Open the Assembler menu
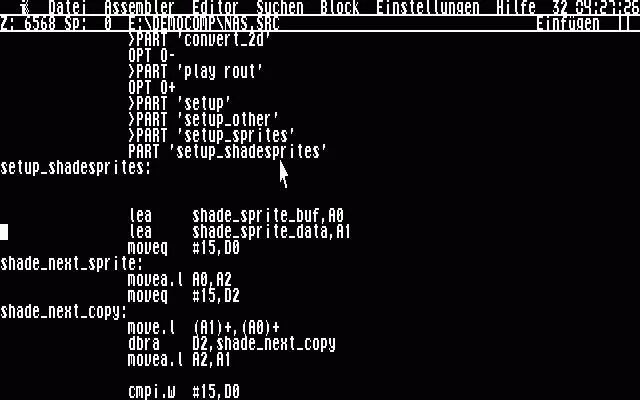 (140, 7)
